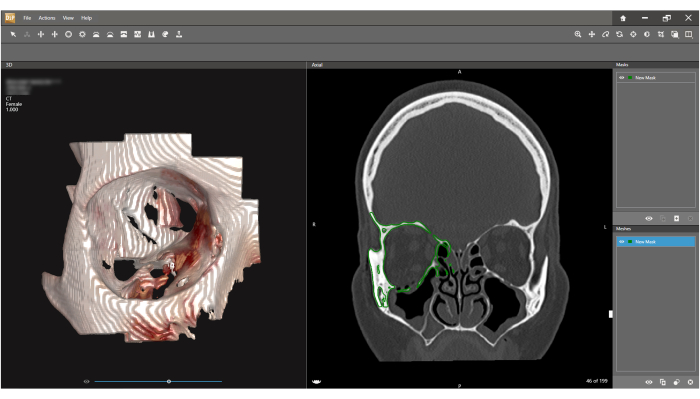The image size is (700, 399).
Task: Activate the pan tool in right toolbar
Action: click(x=592, y=34)
